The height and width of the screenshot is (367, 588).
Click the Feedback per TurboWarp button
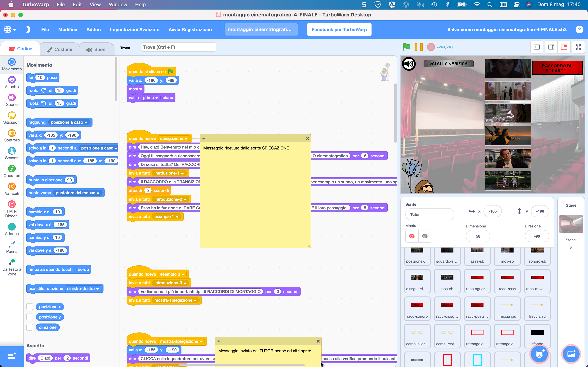(x=339, y=29)
